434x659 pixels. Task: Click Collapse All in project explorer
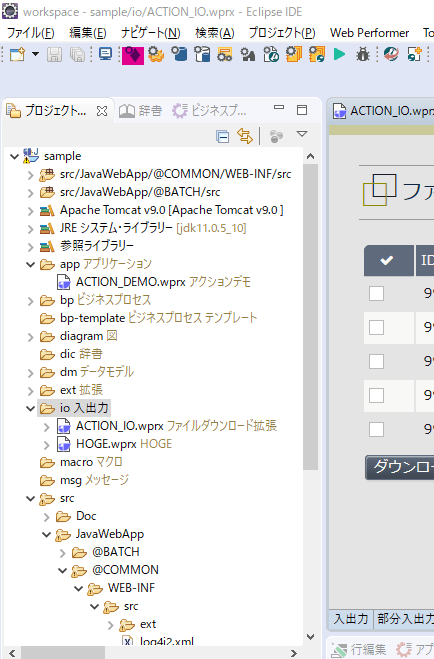click(x=222, y=136)
